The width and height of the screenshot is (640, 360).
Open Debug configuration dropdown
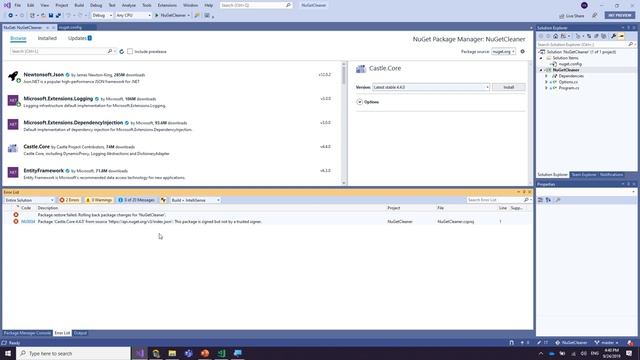tap(102, 16)
